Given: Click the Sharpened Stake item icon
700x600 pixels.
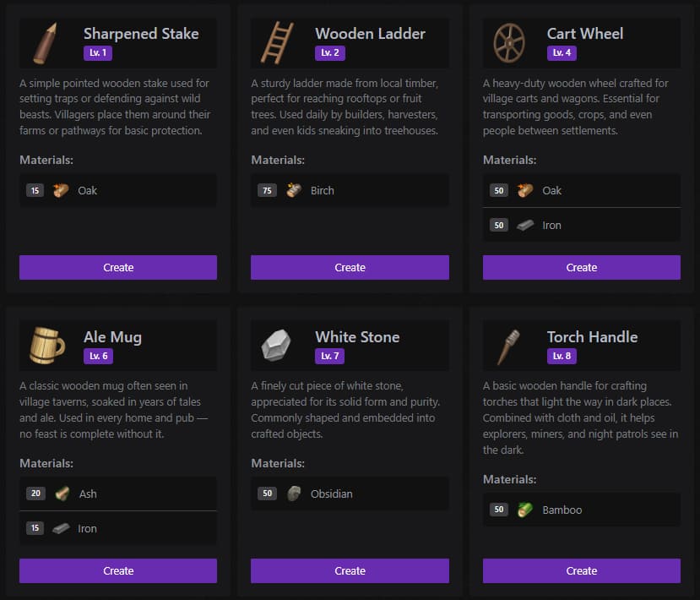Looking at the screenshot, I should pos(45,43).
